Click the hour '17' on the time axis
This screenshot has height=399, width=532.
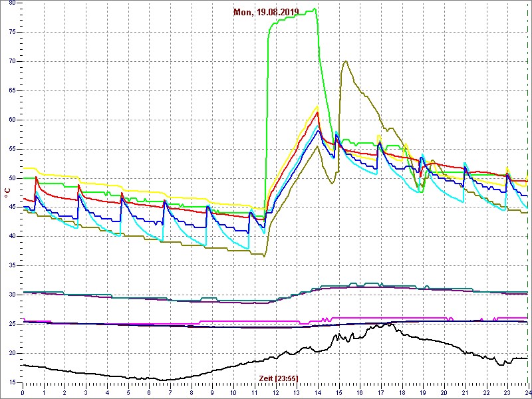(x=380, y=393)
